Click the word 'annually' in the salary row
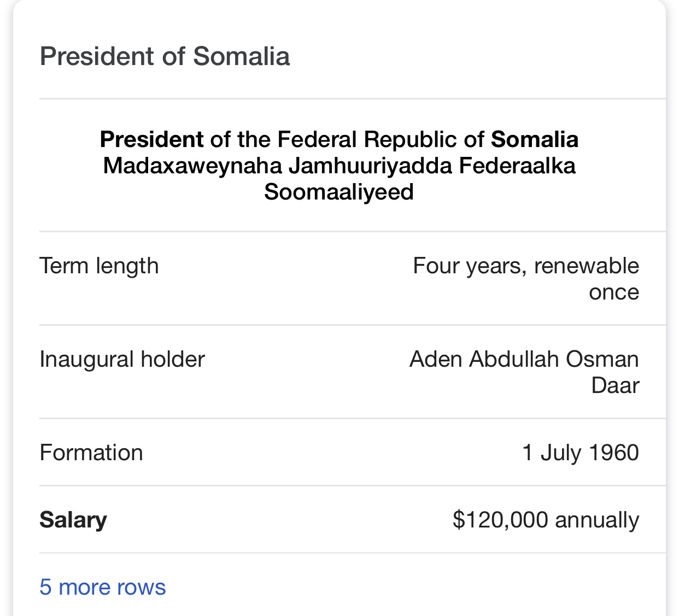Image resolution: width=679 pixels, height=616 pixels. tap(597, 520)
